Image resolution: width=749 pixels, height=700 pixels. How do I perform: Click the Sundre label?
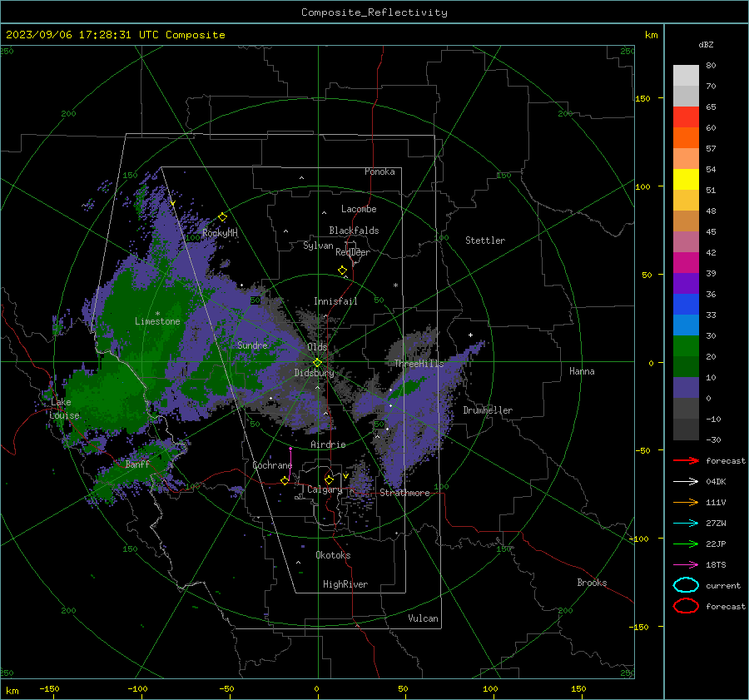tap(252, 345)
